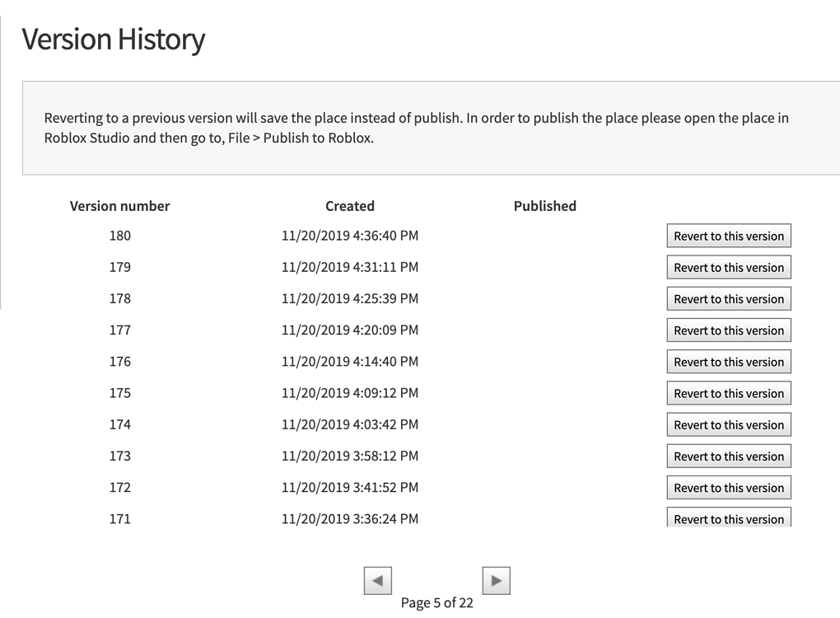Click created date 11/20/2019 4:25:39 PM
The image size is (840, 618).
click(x=350, y=298)
